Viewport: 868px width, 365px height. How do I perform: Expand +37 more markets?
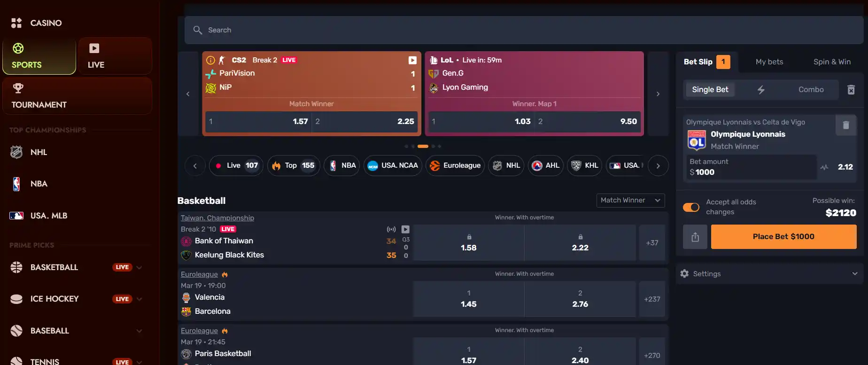(x=652, y=243)
